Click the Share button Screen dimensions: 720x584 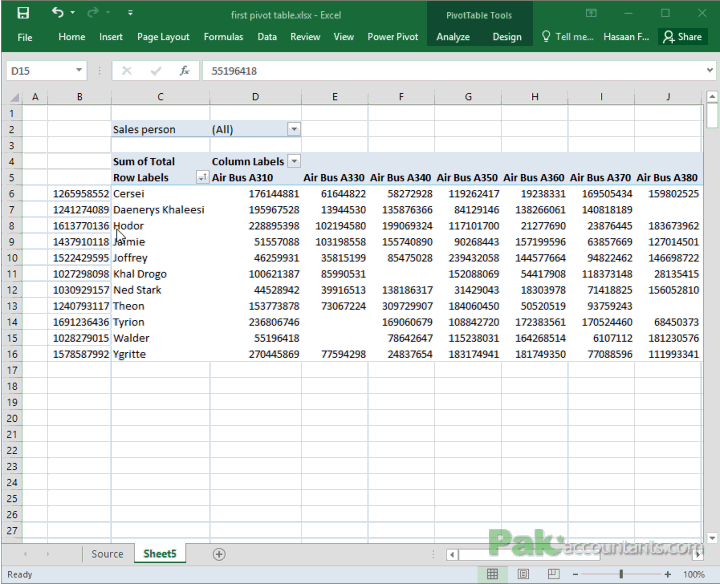click(x=682, y=37)
